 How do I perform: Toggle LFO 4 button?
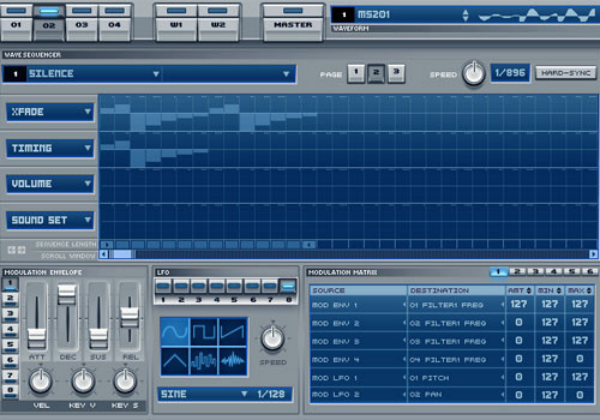tap(217, 286)
